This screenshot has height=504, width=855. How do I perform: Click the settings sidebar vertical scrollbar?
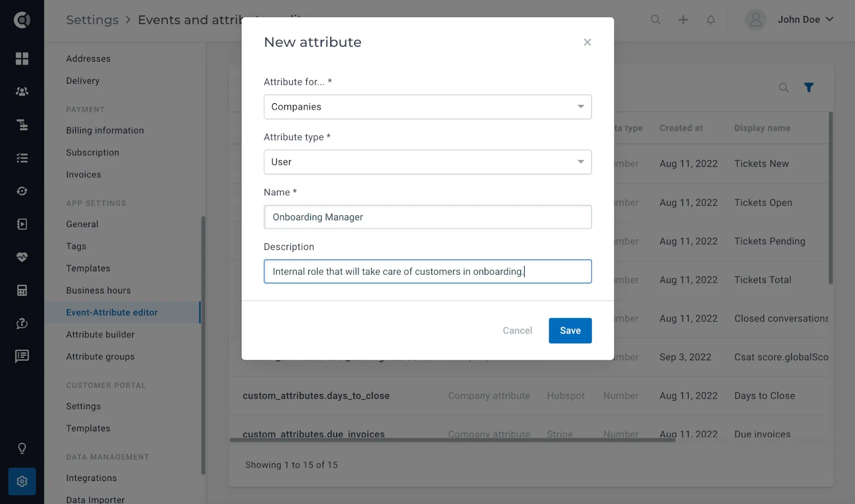coord(203,345)
